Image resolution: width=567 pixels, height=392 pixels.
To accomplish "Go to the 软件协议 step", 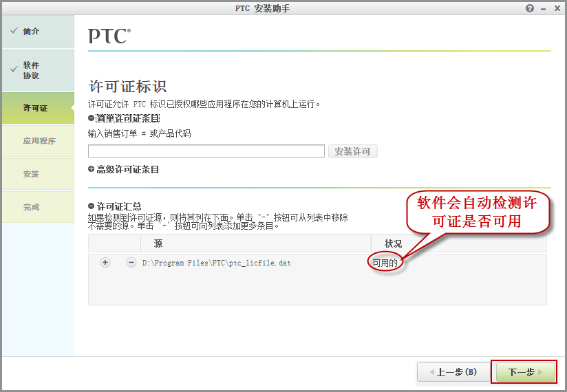I will 38,70.
